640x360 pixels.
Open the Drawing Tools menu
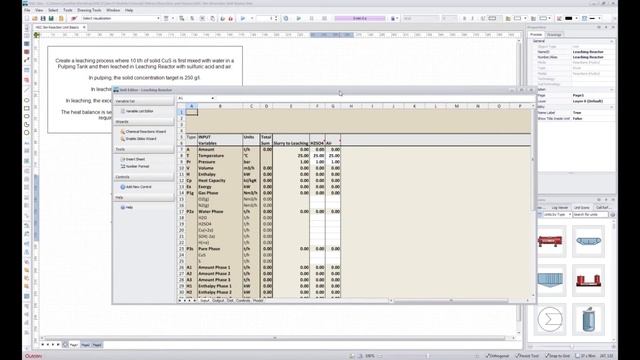[89, 10]
